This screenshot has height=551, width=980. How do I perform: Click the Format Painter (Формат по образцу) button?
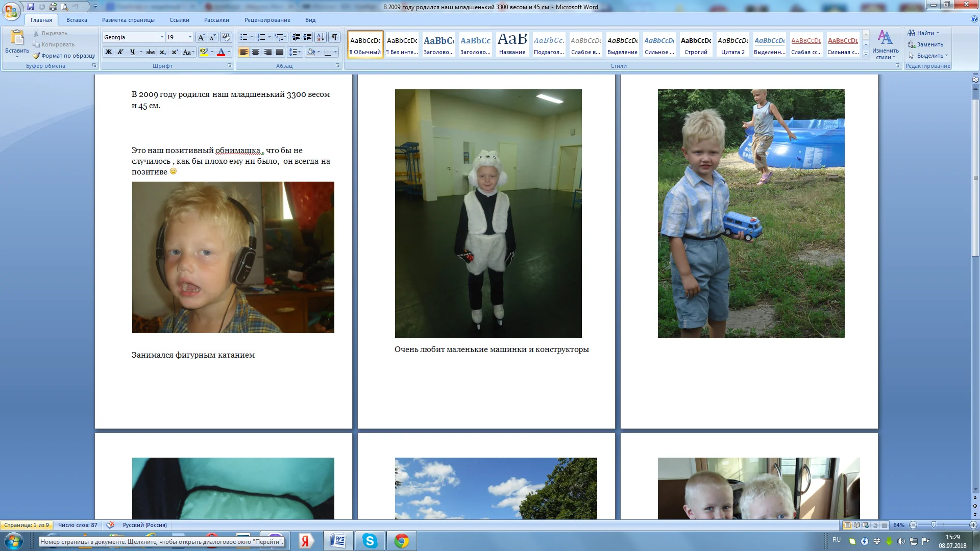pyautogui.click(x=64, y=56)
